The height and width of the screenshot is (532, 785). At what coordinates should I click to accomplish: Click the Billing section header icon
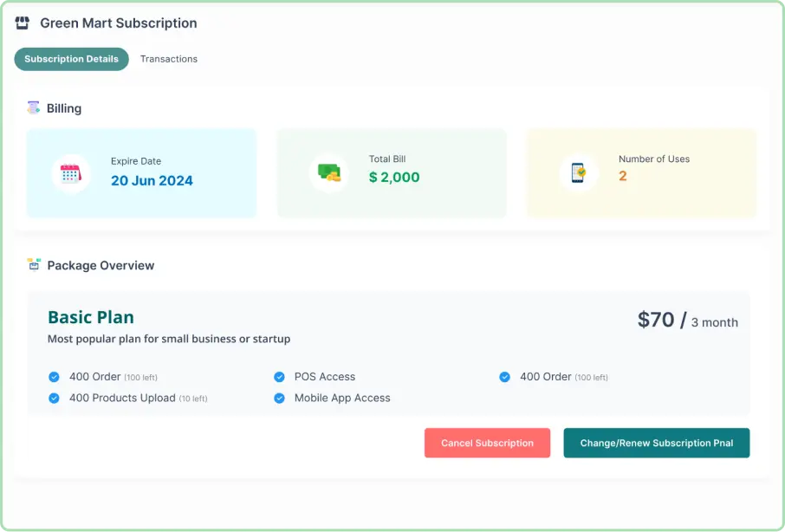tap(32, 107)
